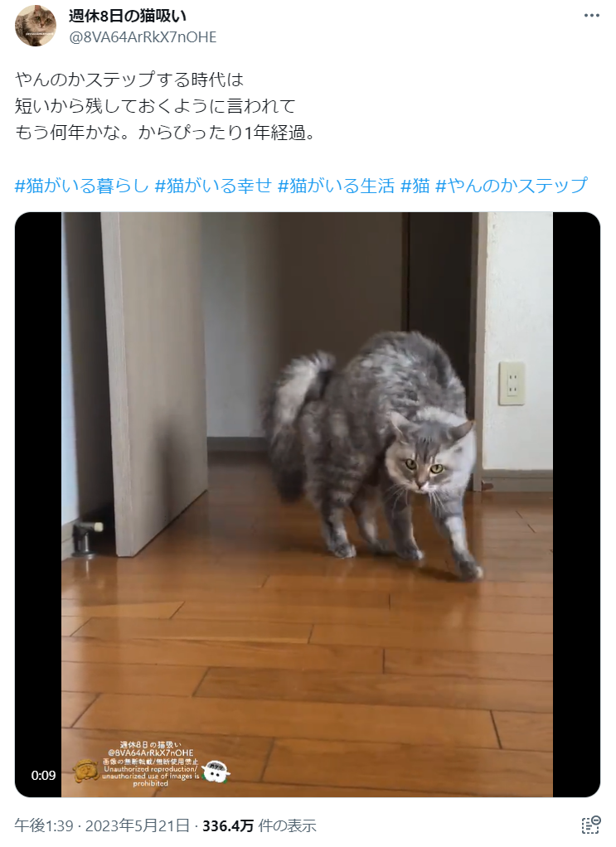The width and height of the screenshot is (616, 847).
Task: Click the watermark text in the video
Action: [150, 764]
